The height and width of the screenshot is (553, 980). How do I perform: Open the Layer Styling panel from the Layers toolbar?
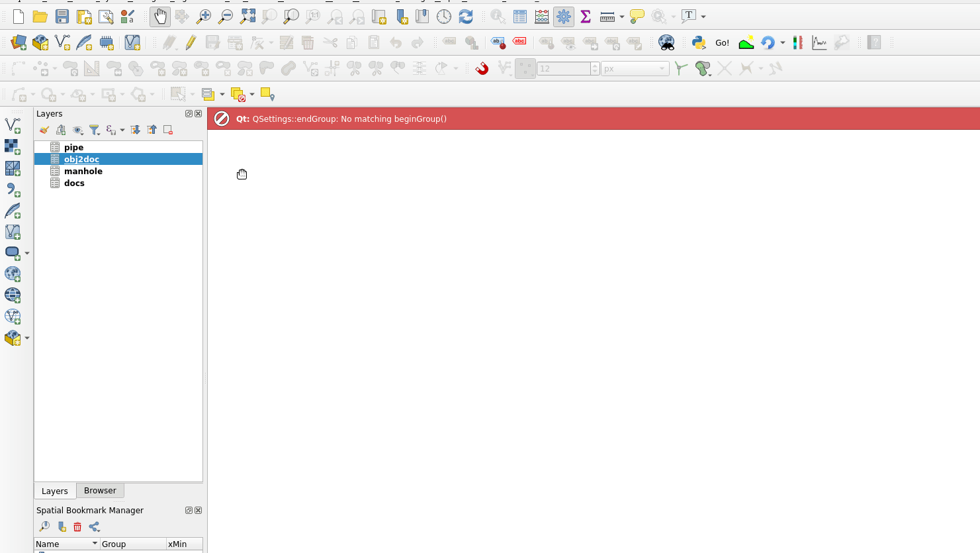44,130
